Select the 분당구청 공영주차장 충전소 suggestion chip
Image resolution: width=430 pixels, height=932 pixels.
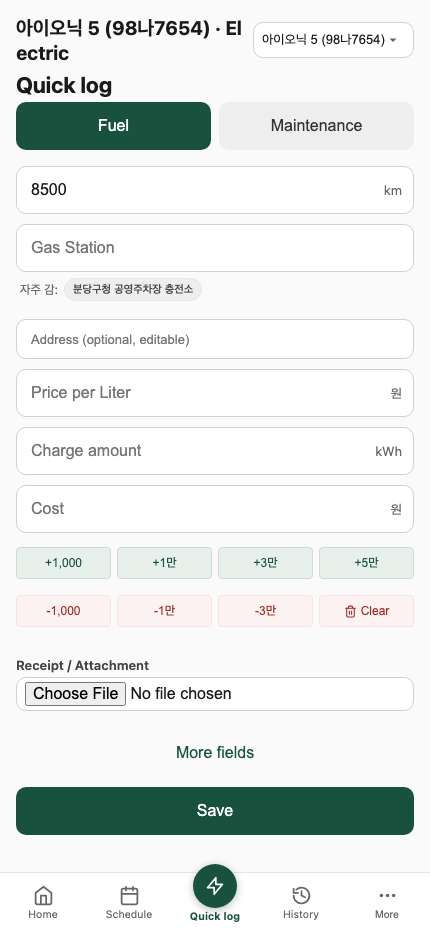133,290
